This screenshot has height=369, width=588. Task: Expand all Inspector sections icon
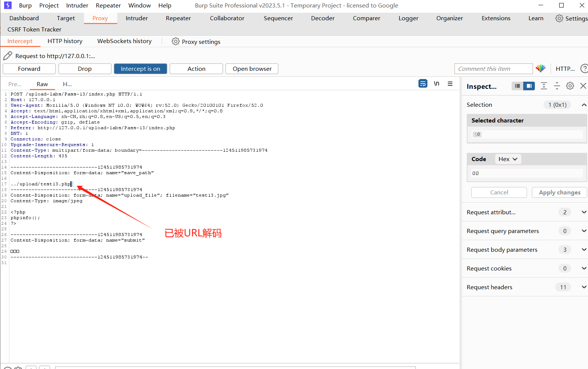[x=544, y=86]
